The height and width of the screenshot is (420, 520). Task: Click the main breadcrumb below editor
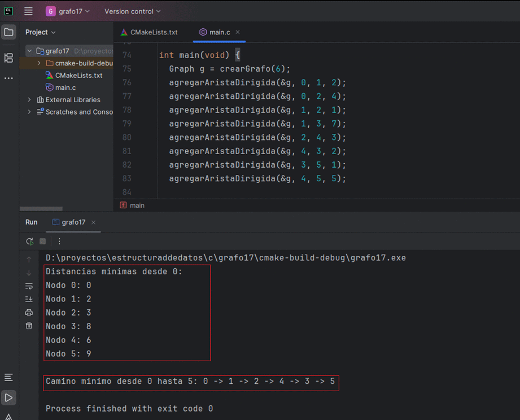137,205
